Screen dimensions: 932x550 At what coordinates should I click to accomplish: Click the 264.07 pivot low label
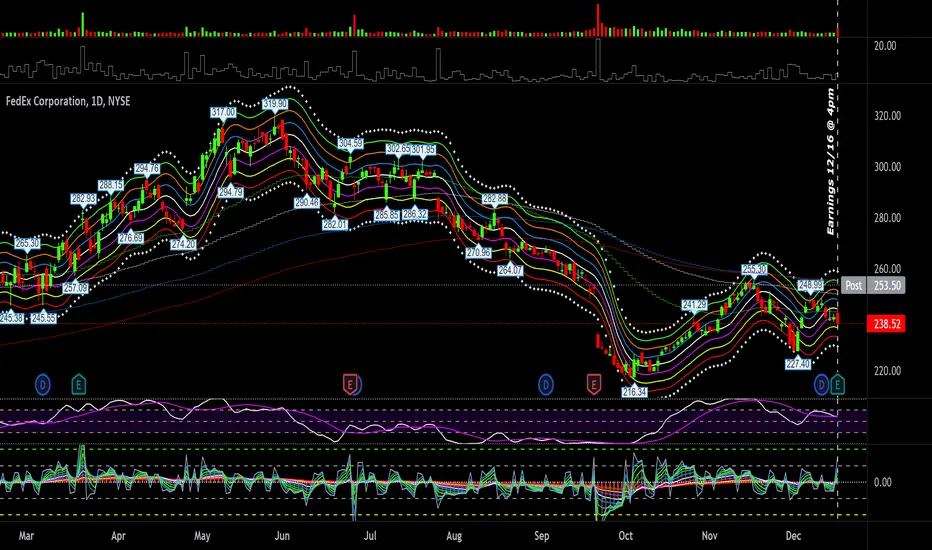pos(510,270)
